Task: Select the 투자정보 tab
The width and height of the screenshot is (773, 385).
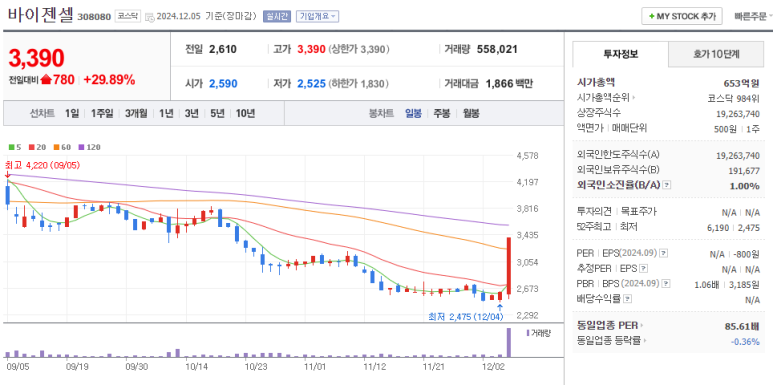Action: (x=621, y=54)
